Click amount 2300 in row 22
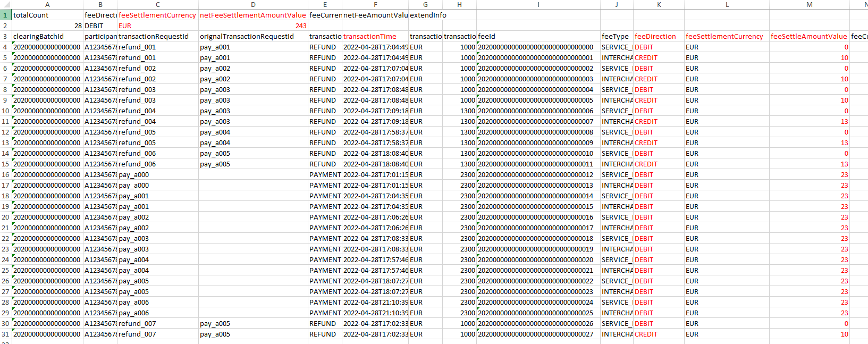The width and height of the screenshot is (868, 344). 460,238
